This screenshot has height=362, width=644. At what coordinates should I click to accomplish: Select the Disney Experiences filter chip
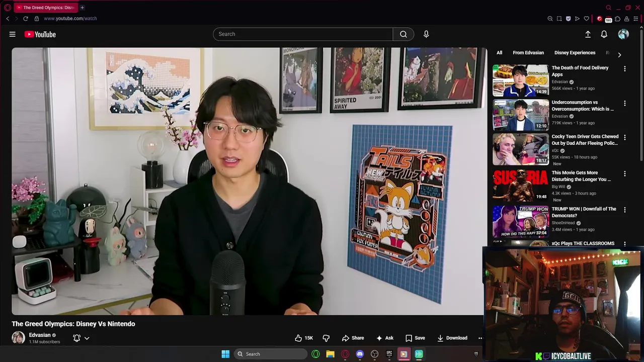coord(575,53)
